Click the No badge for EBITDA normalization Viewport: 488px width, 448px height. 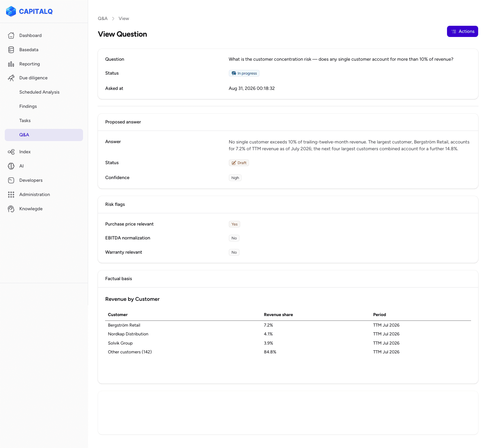click(x=234, y=238)
